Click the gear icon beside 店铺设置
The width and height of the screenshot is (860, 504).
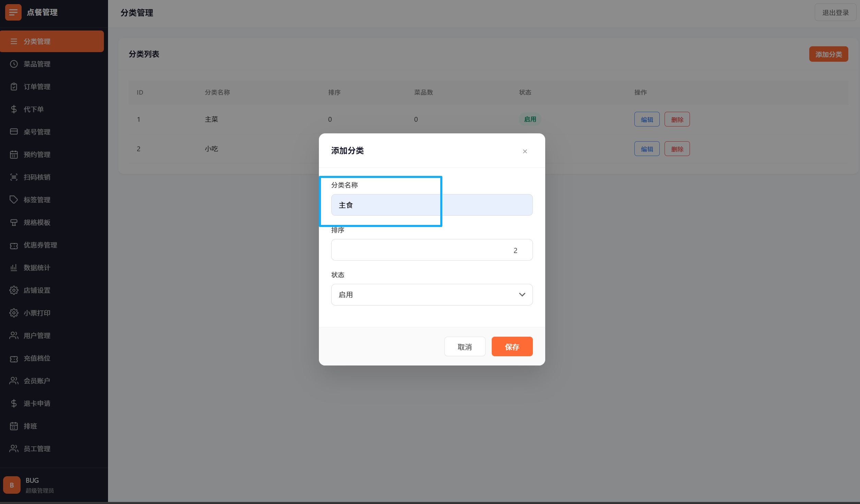point(14,290)
